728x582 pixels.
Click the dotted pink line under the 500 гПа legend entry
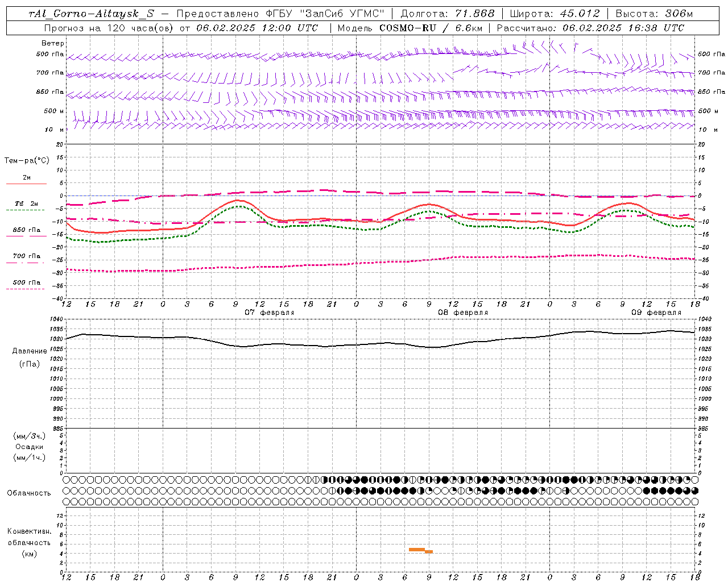[25, 289]
